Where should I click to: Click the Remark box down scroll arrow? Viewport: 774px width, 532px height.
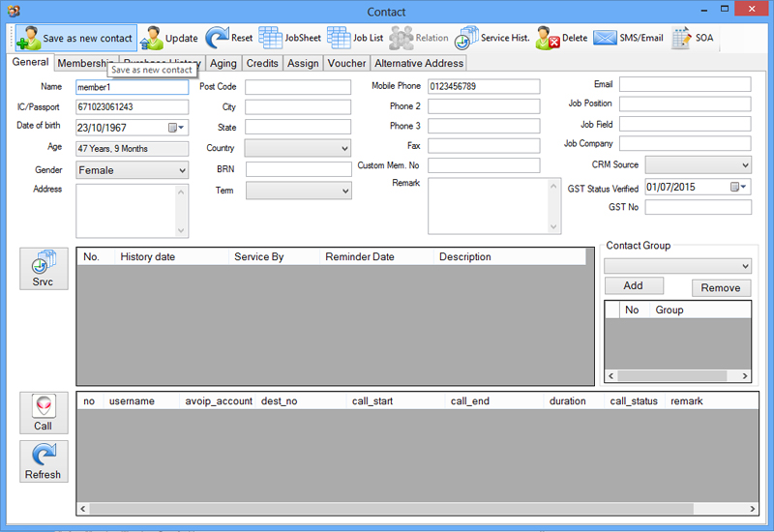click(x=553, y=227)
